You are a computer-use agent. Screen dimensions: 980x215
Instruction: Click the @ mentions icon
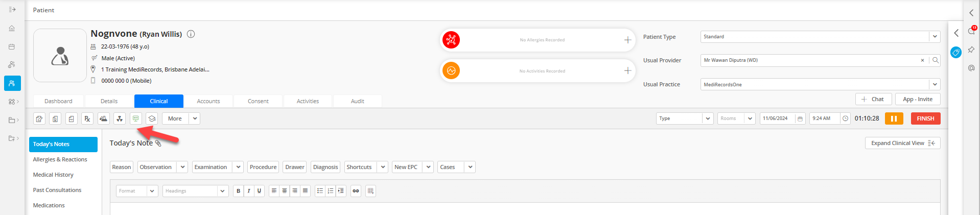click(971, 68)
